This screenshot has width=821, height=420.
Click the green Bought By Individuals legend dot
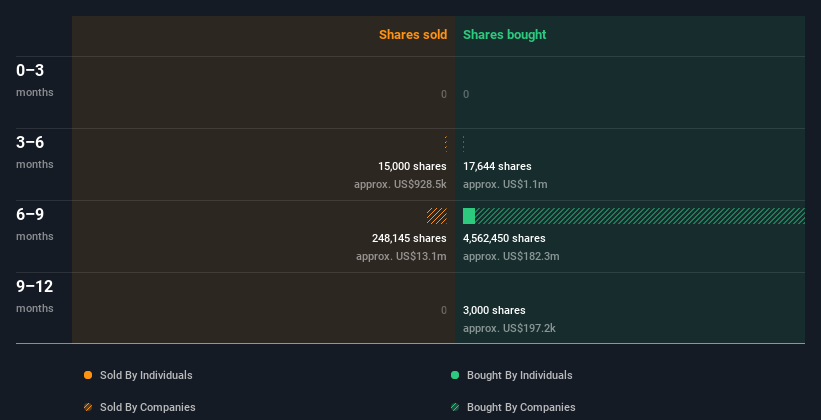click(x=455, y=375)
